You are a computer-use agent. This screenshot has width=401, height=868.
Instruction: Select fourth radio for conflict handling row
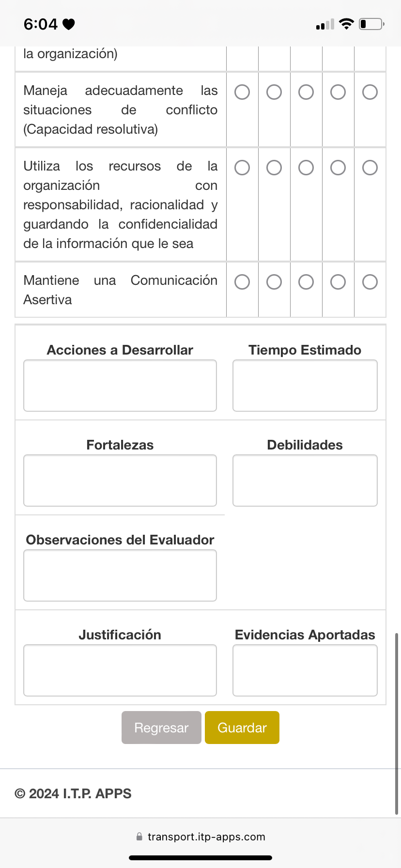pyautogui.click(x=338, y=92)
